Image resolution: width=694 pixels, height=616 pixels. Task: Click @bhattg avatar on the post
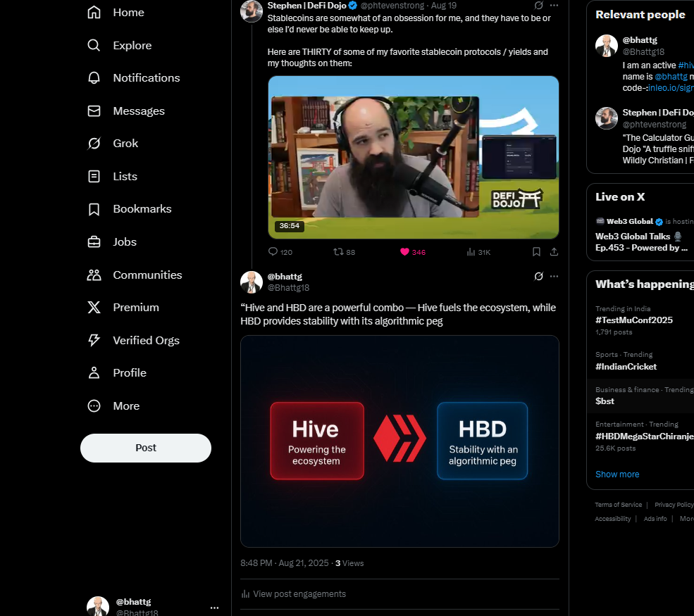point(252,282)
